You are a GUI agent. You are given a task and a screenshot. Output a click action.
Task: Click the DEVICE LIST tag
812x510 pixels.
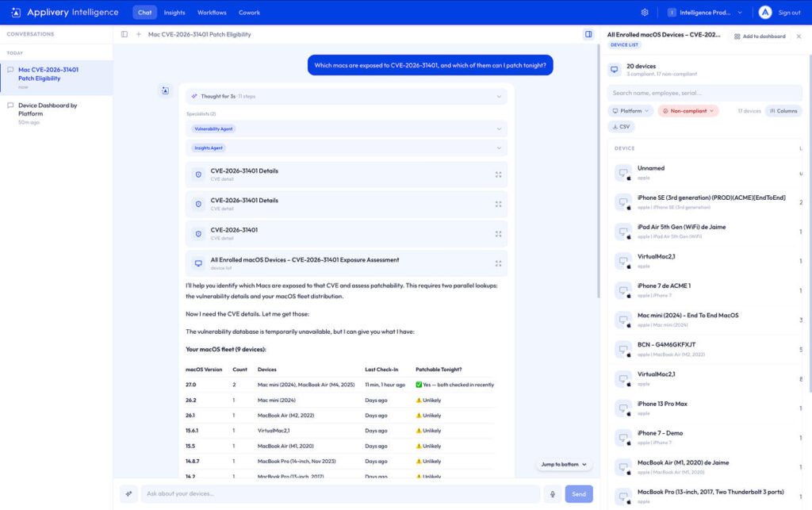pyautogui.click(x=624, y=45)
